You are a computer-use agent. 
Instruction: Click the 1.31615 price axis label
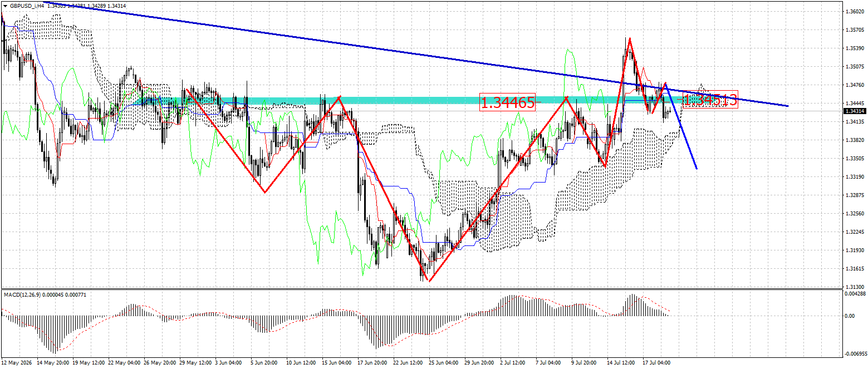coord(854,269)
